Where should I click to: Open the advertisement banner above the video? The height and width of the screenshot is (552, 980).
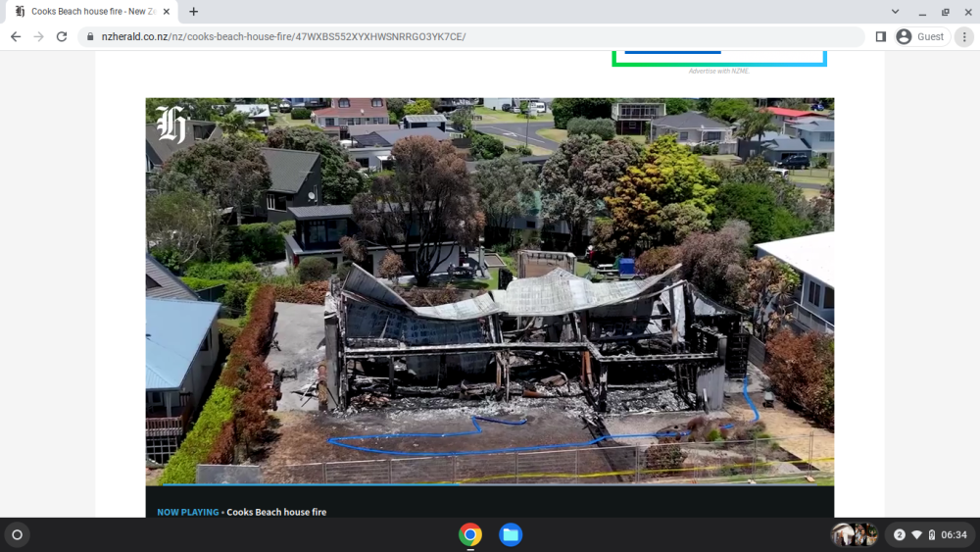pos(719,58)
